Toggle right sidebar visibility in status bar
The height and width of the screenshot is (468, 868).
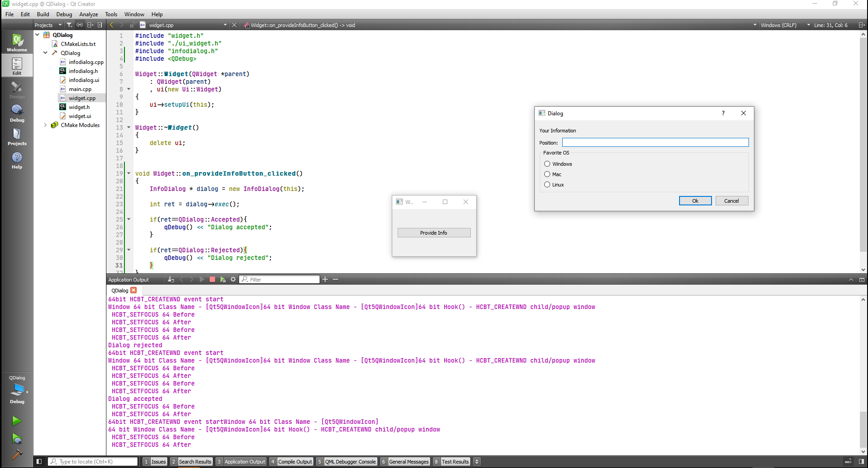click(861, 461)
